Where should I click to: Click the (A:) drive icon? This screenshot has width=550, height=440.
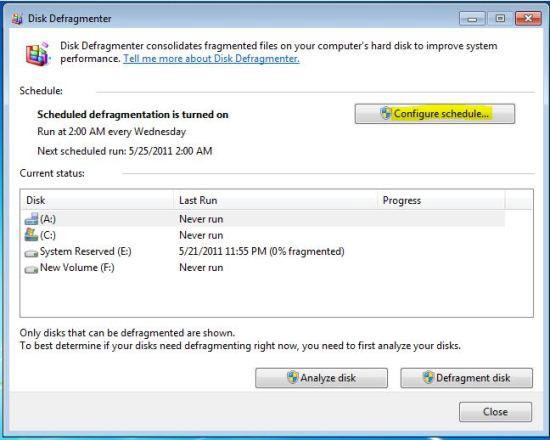point(31,219)
